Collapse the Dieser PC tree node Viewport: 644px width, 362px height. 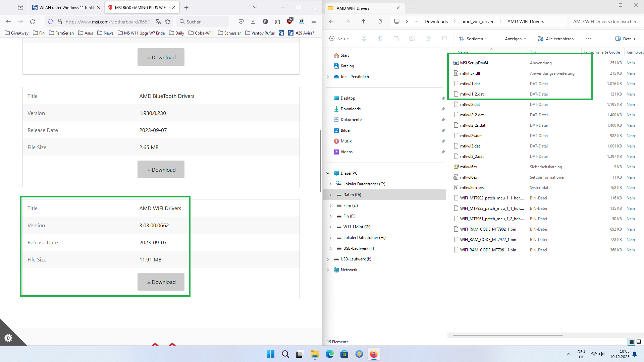click(328, 173)
